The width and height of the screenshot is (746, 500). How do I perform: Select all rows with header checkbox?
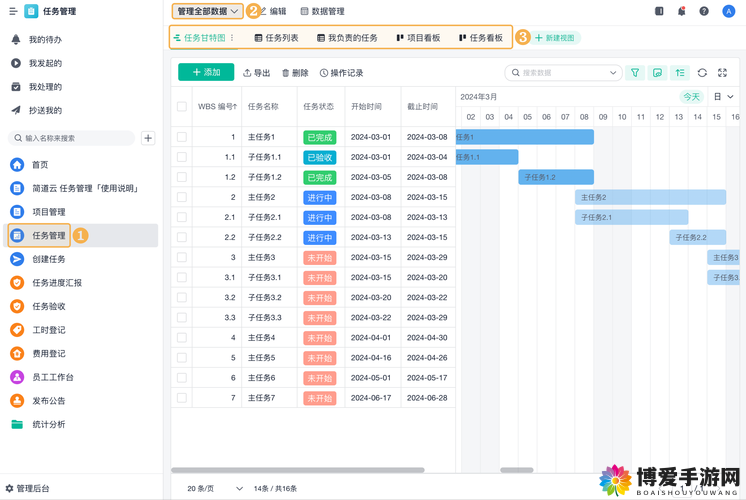click(182, 106)
